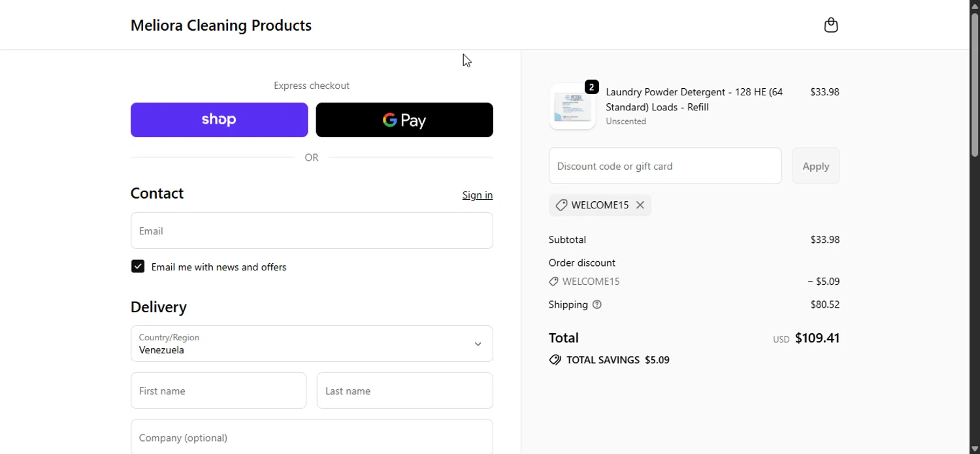Screen dimensions: 980x454
Task: Focus the Last name field
Action: pyautogui.click(x=404, y=391)
